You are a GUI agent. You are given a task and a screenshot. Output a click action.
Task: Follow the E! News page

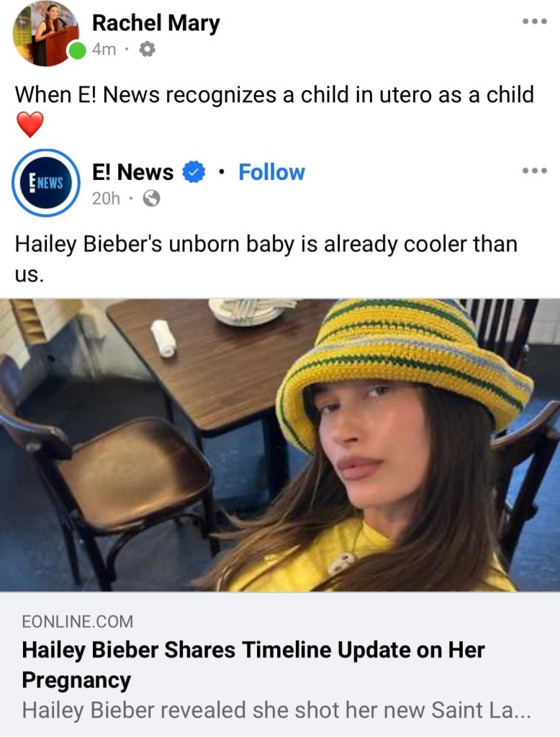[x=272, y=172]
